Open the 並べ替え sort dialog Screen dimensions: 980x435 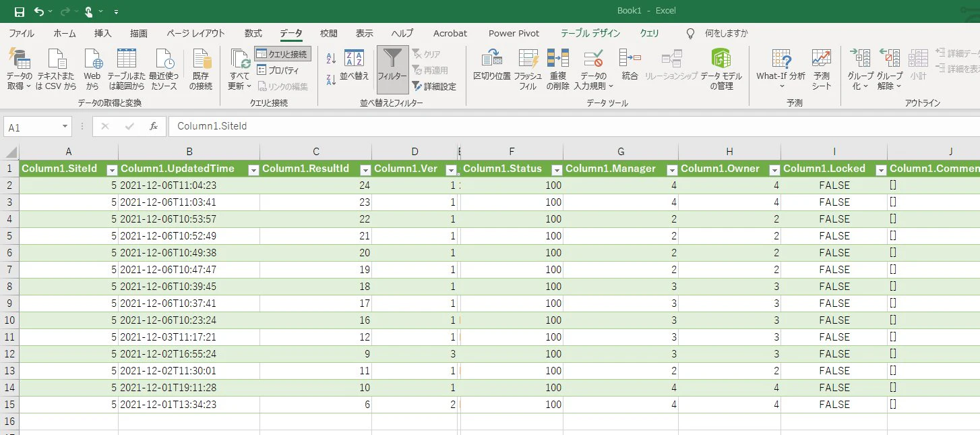pyautogui.click(x=355, y=66)
